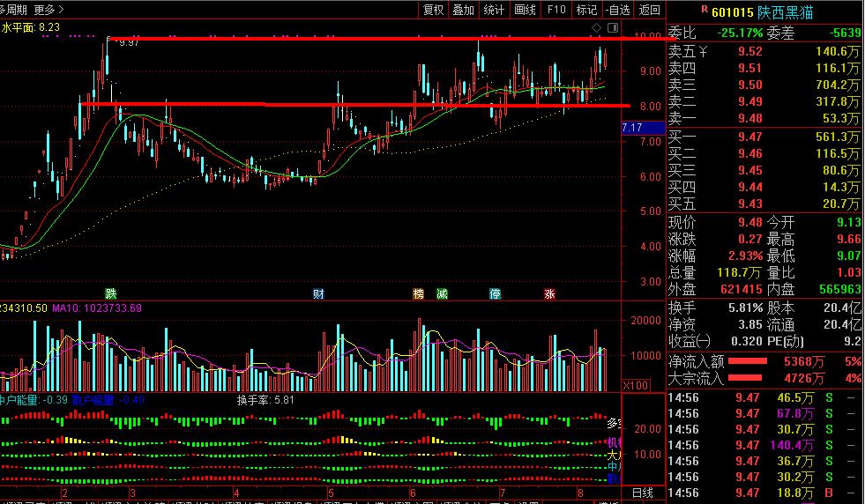Select the 画线 drawing tool

point(525,10)
